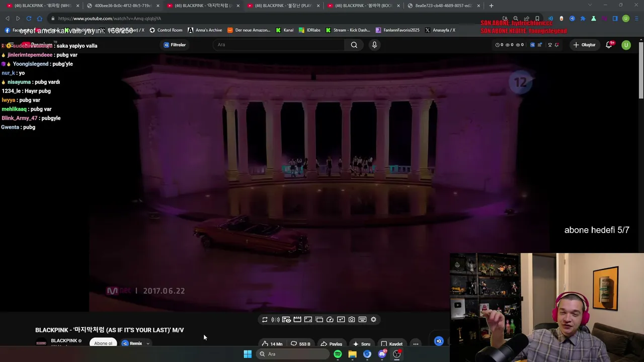Open the player toolbar settings gear

373,320
